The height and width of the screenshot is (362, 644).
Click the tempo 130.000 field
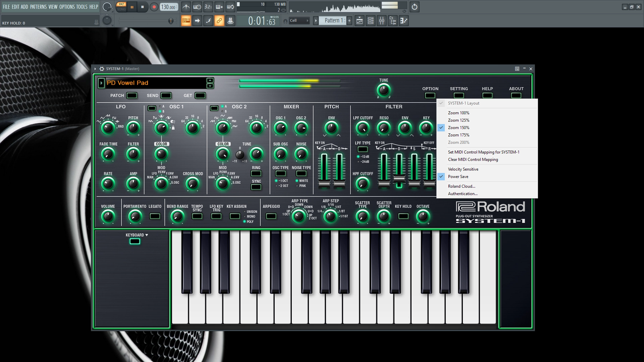(169, 7)
